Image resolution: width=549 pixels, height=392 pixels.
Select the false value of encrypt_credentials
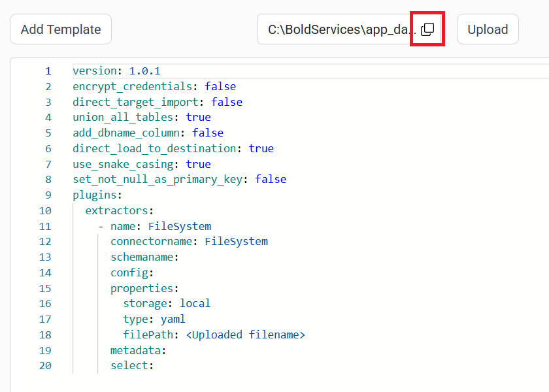click(x=220, y=86)
